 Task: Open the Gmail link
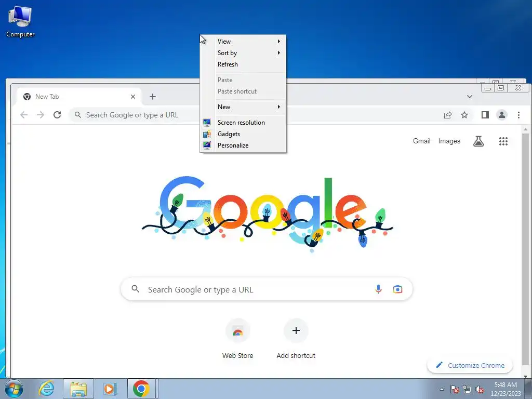coord(421,141)
